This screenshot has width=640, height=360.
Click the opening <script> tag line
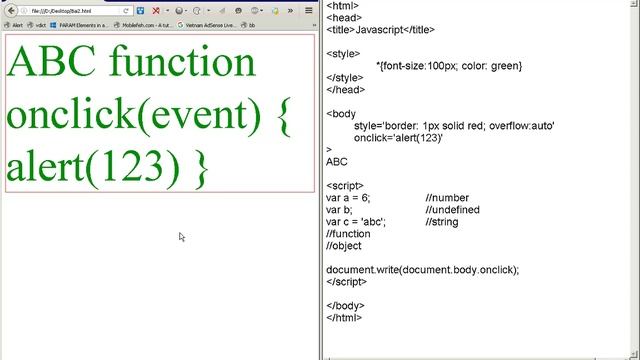[345, 186]
